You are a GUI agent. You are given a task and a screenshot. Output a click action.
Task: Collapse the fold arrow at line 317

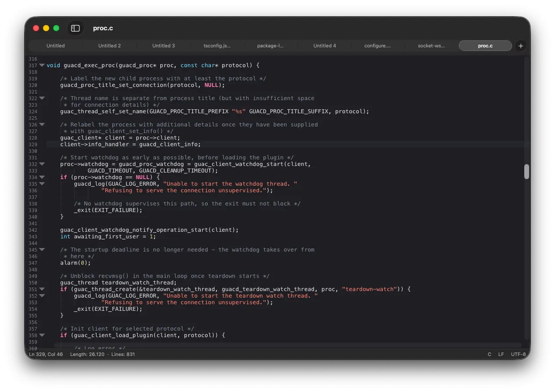click(x=42, y=65)
